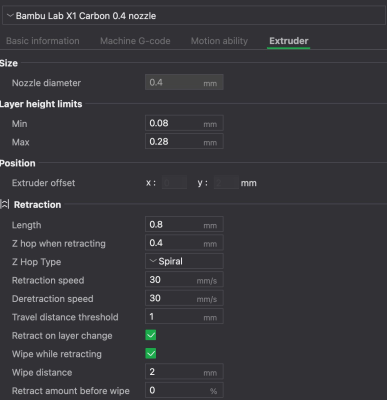
Task: Click the Retraction section icon
Action: coord(5,204)
